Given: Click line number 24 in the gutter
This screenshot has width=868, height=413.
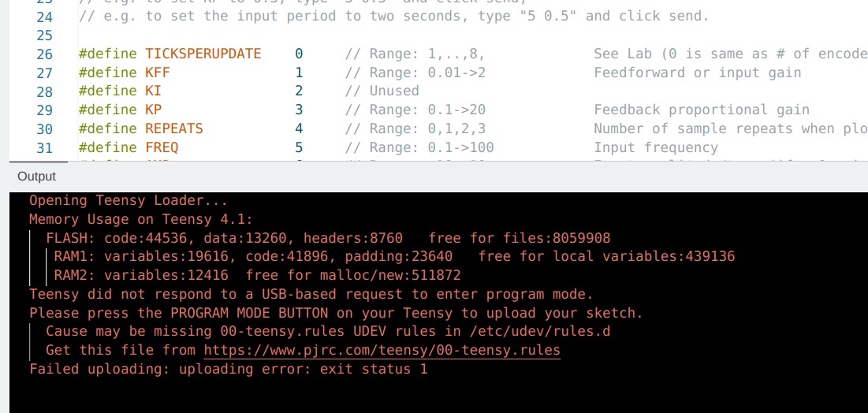Looking at the screenshot, I should (x=44, y=17).
